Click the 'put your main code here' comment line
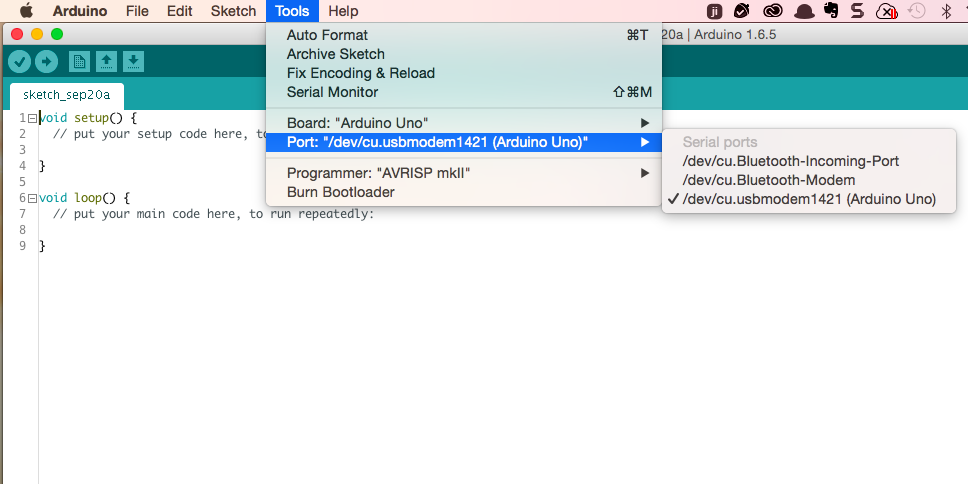Viewport: 968px width, 484px height. (214, 214)
